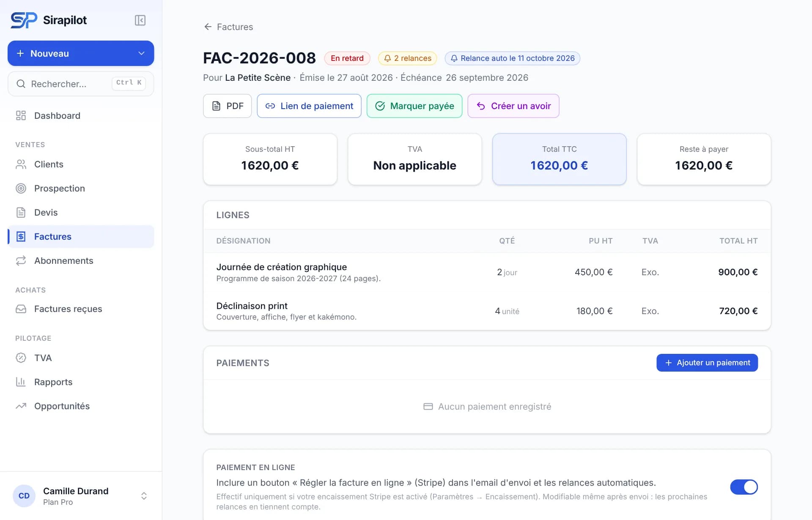Click Ajouter un paiement

[x=707, y=363]
